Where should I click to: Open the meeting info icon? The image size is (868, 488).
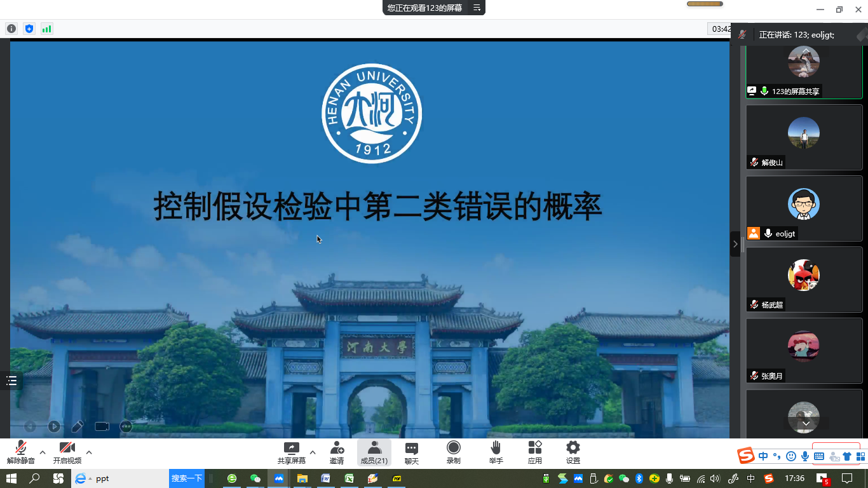[11, 29]
